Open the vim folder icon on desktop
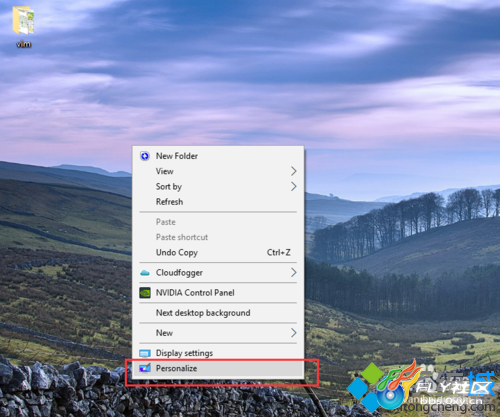Viewport: 500px width, 417px height. point(23,21)
